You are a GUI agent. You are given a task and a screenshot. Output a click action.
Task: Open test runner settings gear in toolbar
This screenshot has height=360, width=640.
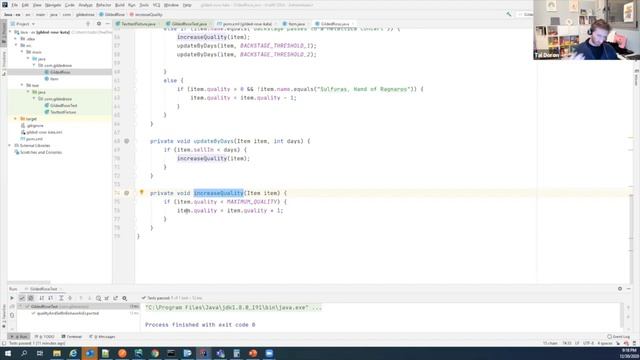tap(125, 298)
